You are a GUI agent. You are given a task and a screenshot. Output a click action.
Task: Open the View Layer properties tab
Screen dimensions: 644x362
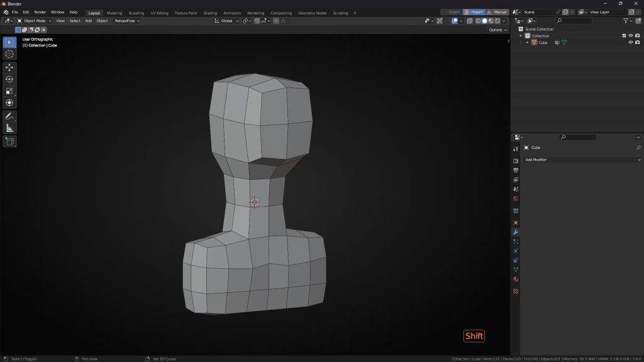pyautogui.click(x=516, y=180)
